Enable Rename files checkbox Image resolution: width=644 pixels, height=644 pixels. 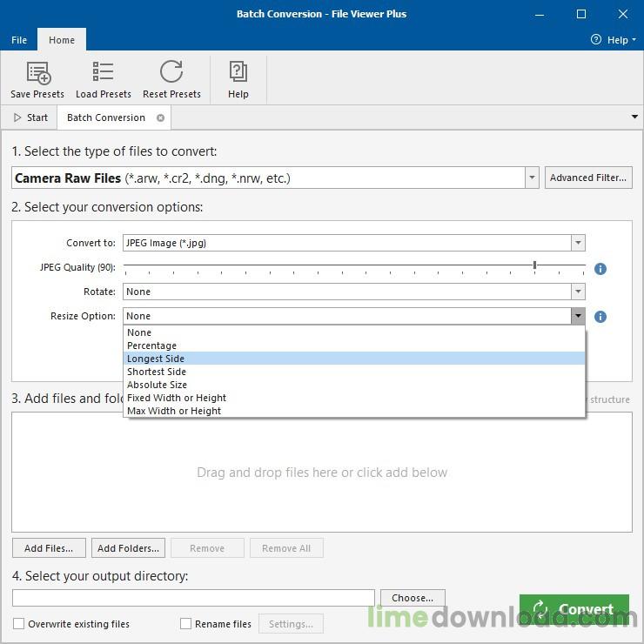pyautogui.click(x=185, y=623)
